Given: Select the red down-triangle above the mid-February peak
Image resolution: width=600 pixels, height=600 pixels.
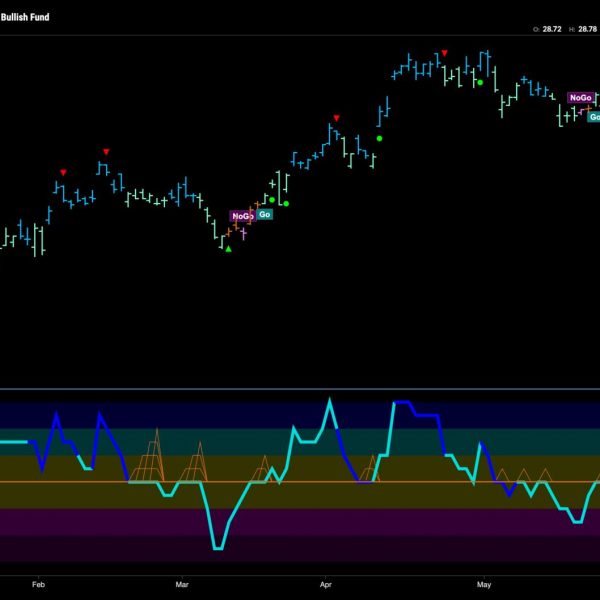Looking at the screenshot, I should coord(106,152).
